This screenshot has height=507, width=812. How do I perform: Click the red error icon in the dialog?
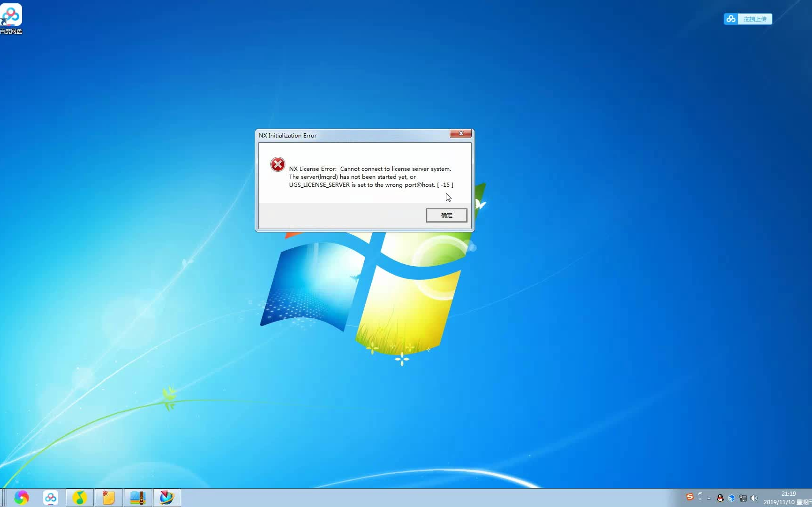[278, 164]
